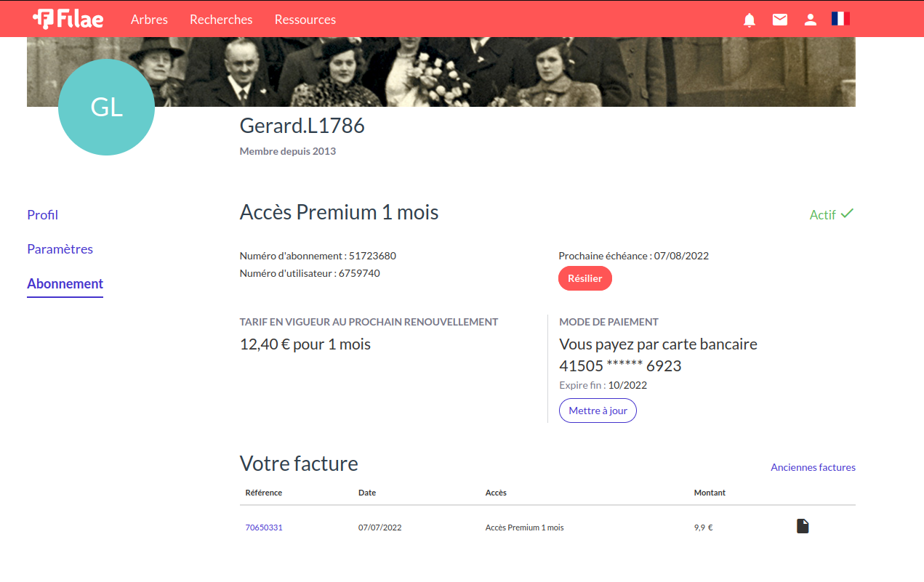Click the French flag language selector
This screenshot has width=924, height=582.
click(x=840, y=19)
